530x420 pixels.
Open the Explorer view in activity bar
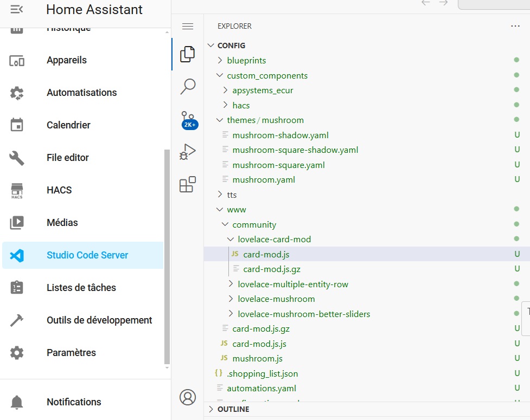[x=188, y=54]
